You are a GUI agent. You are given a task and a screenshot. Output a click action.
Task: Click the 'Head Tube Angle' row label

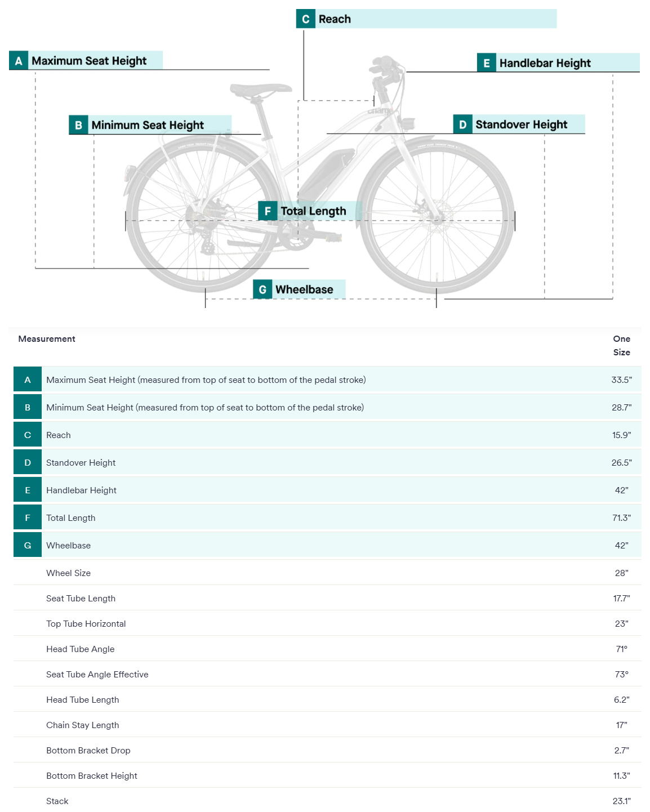(x=81, y=649)
